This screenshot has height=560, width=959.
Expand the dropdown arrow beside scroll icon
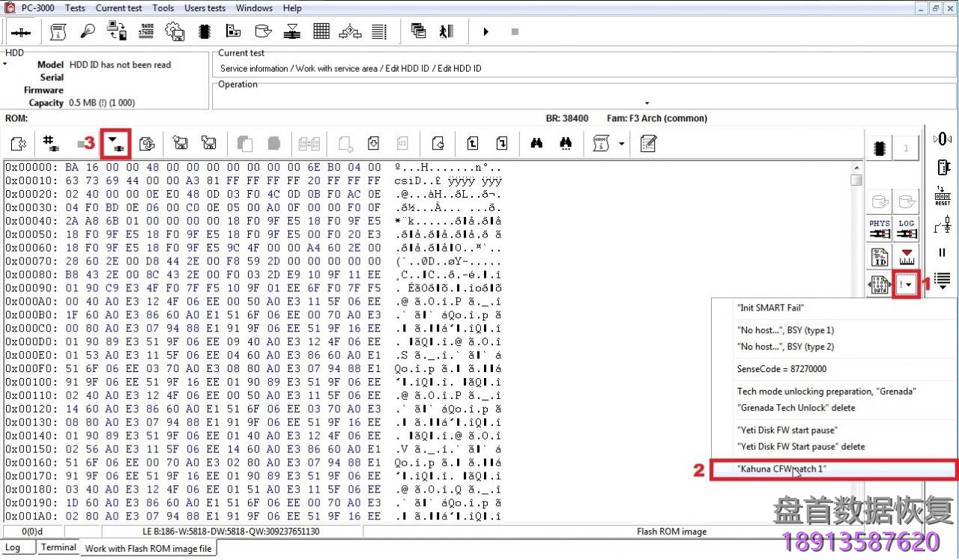tap(622, 144)
